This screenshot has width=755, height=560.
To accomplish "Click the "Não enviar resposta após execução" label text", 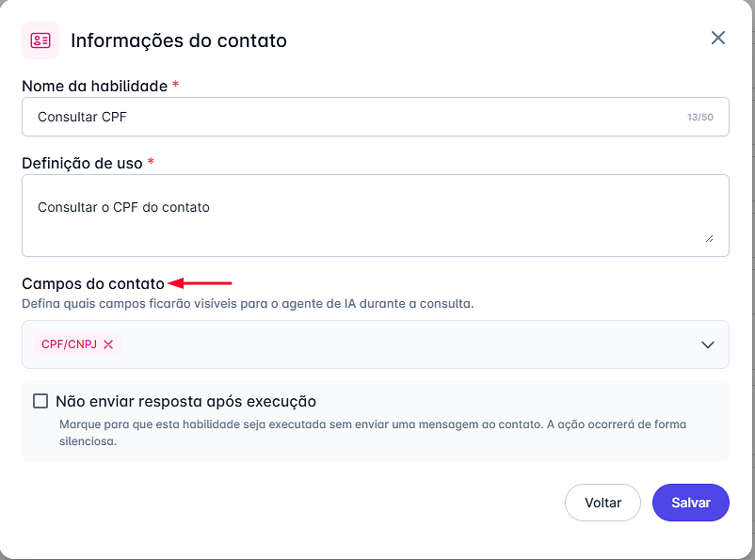I will [185, 401].
